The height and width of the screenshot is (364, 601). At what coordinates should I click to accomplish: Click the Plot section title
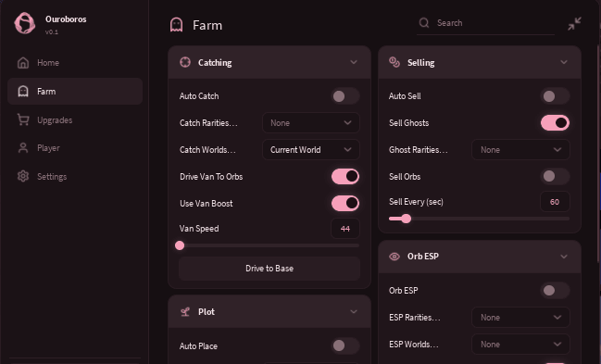(x=207, y=312)
